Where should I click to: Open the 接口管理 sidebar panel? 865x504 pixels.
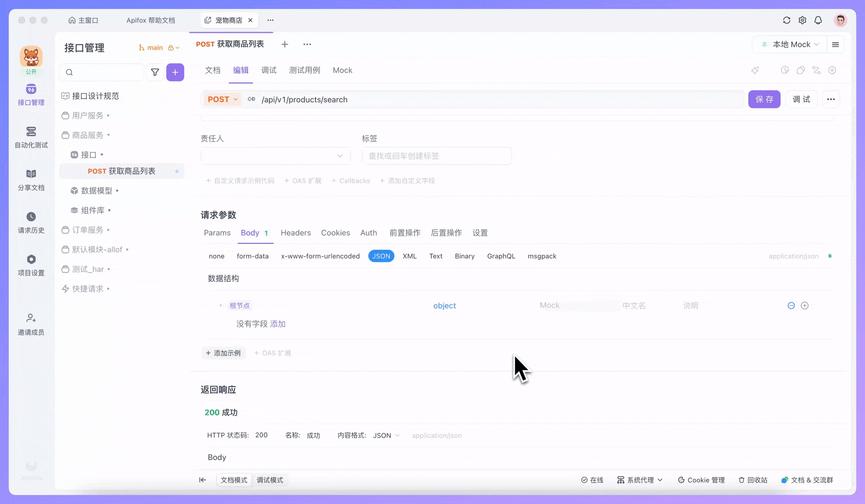tap(31, 95)
